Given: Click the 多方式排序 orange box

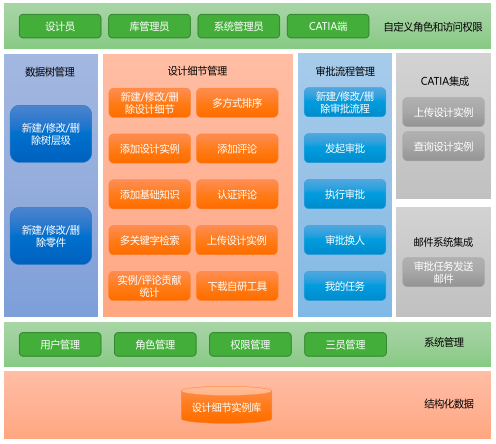Looking at the screenshot, I should [x=237, y=103].
